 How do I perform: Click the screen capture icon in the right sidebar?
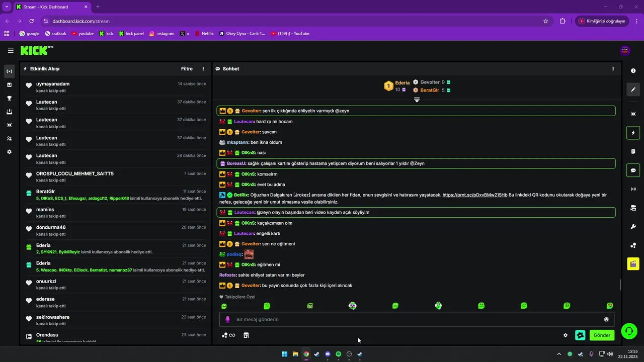click(x=633, y=114)
